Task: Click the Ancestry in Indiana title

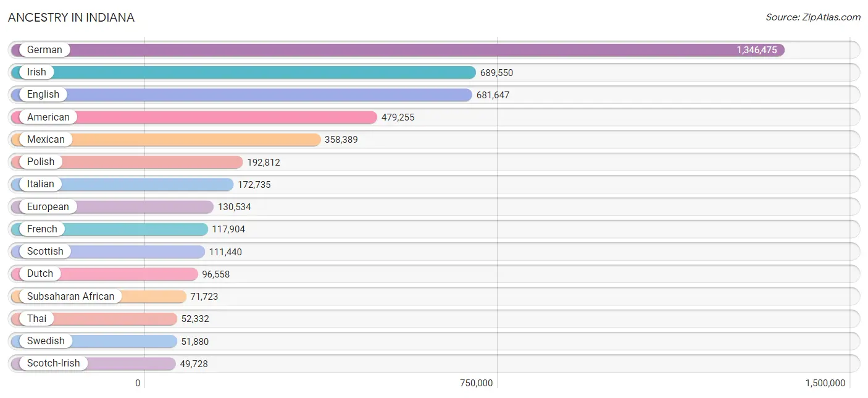Action: pos(71,17)
